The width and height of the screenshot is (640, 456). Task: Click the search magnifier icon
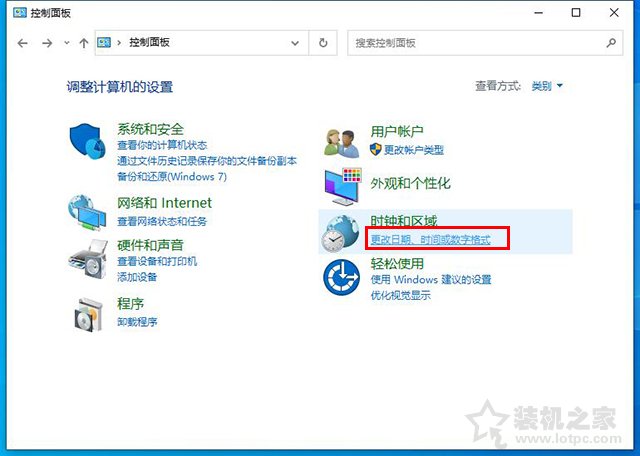click(x=611, y=42)
